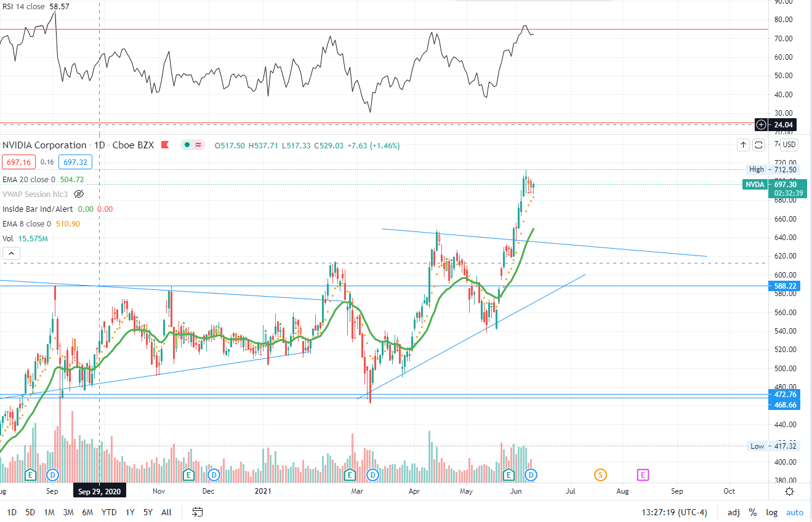The image size is (812, 522).
Task: Select the 1Y date range
Action: tap(130, 512)
